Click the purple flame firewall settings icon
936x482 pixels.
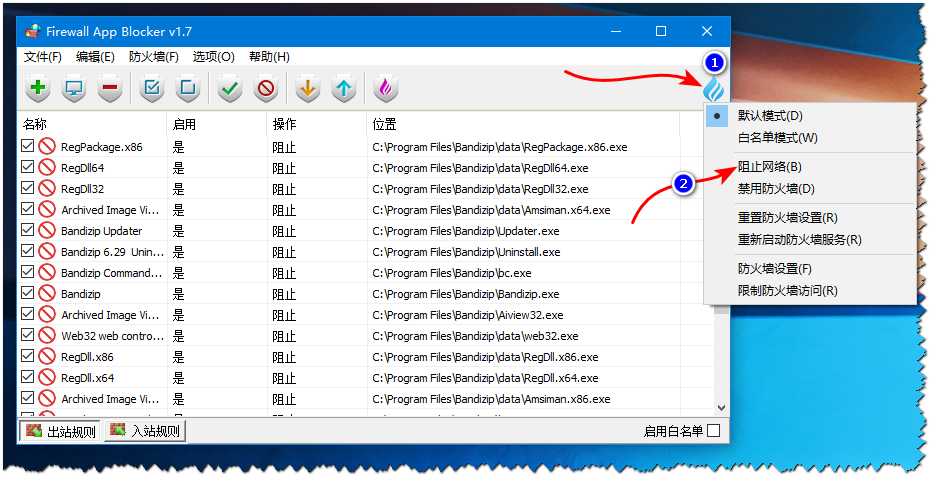tap(386, 88)
